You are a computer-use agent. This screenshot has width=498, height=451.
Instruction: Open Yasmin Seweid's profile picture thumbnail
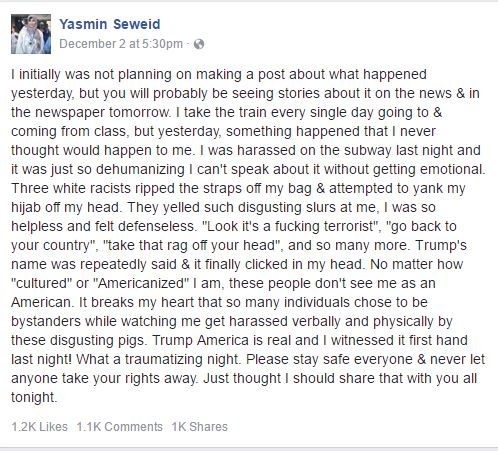31,34
